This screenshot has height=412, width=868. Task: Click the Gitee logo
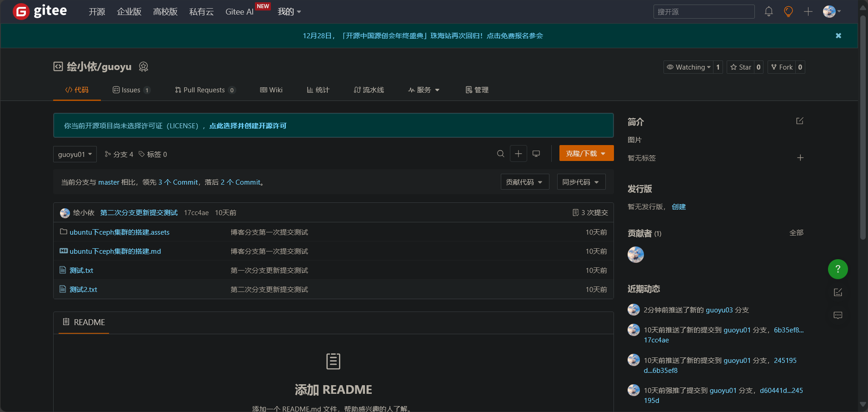pyautogui.click(x=40, y=11)
